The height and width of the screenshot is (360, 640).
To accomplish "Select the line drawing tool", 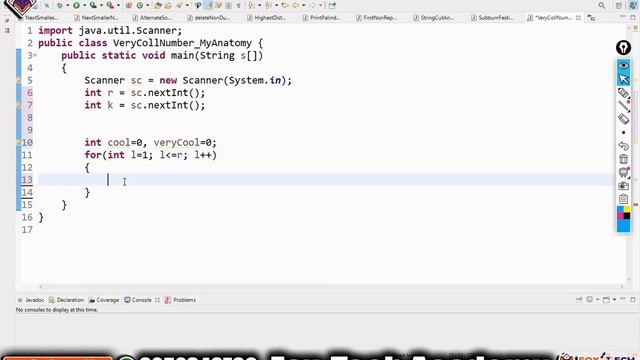I will click(x=623, y=106).
